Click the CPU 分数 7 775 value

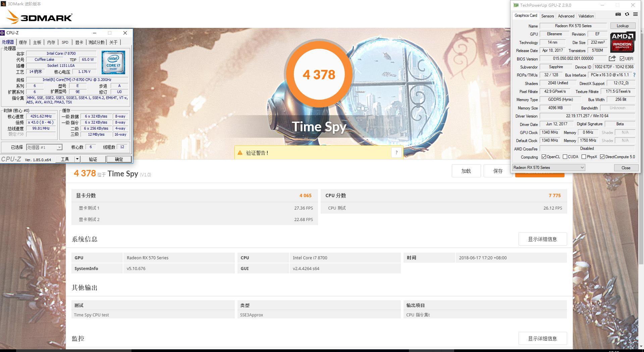click(x=555, y=195)
